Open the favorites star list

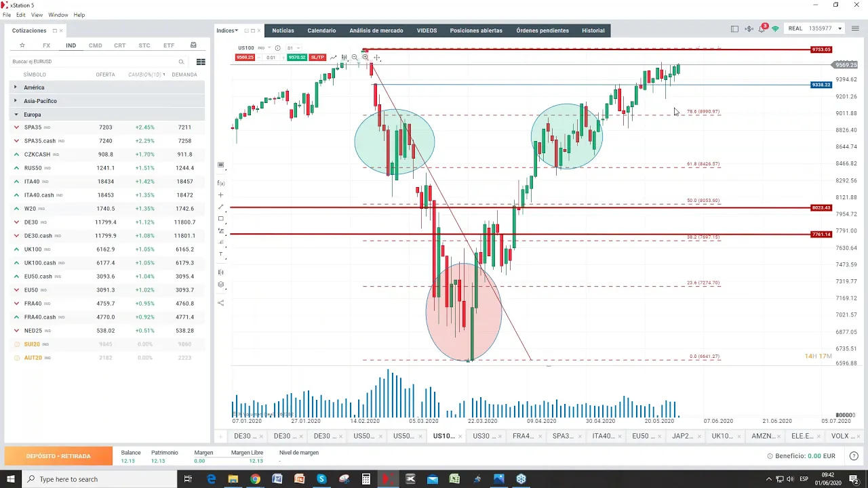click(22, 45)
